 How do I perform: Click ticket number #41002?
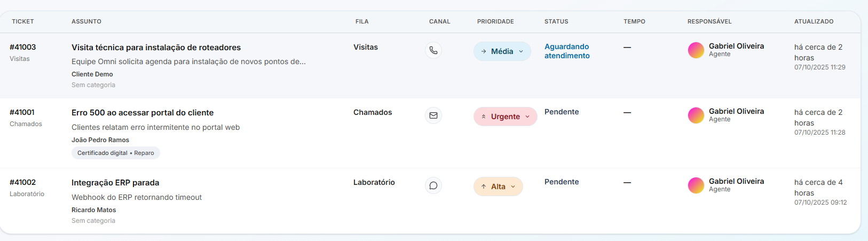[22, 182]
